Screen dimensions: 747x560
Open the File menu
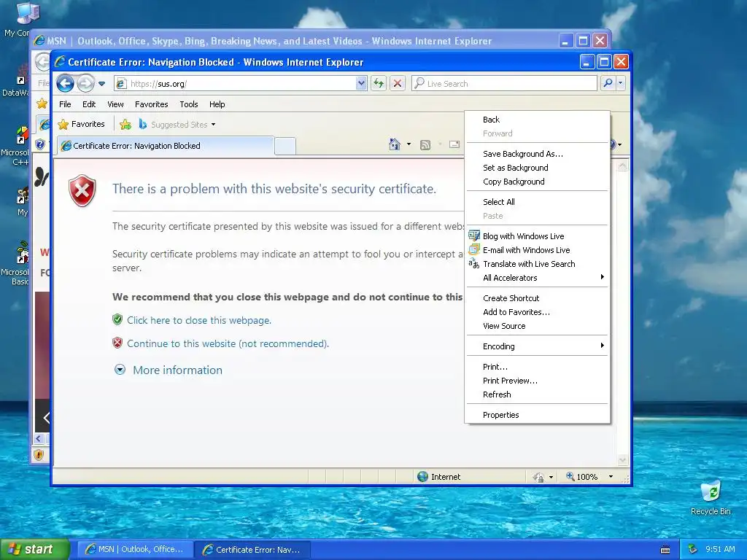point(65,104)
